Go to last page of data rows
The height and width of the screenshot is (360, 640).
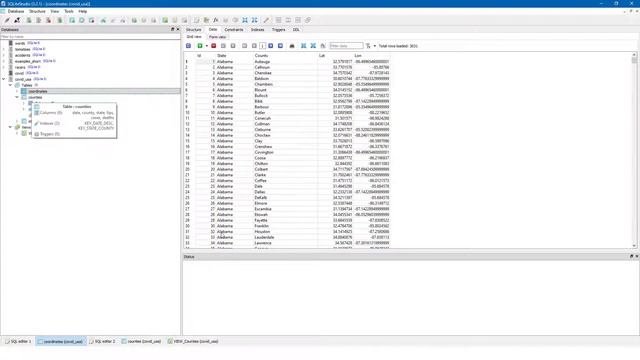[x=280, y=46]
